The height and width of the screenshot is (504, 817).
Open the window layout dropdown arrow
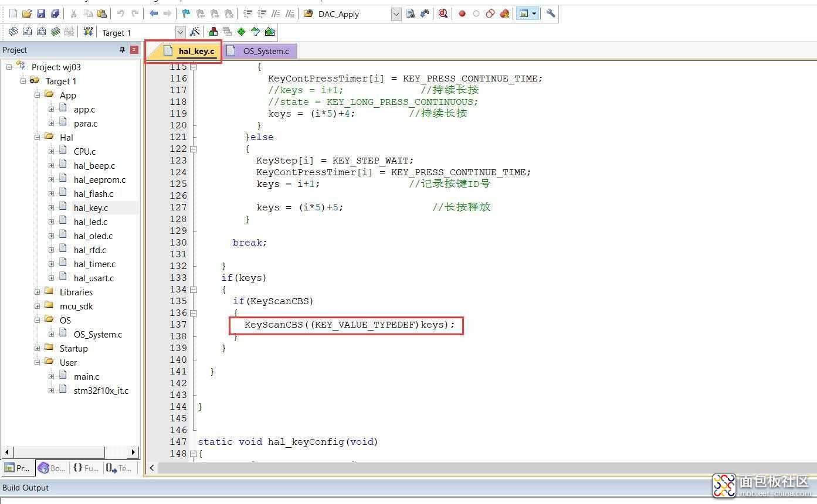(x=534, y=13)
